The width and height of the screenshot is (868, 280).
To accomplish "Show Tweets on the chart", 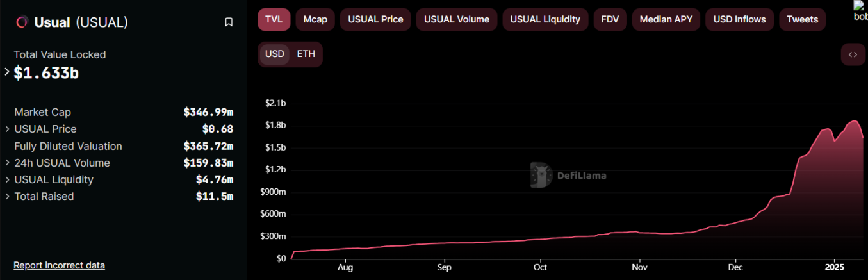I will click(x=802, y=19).
